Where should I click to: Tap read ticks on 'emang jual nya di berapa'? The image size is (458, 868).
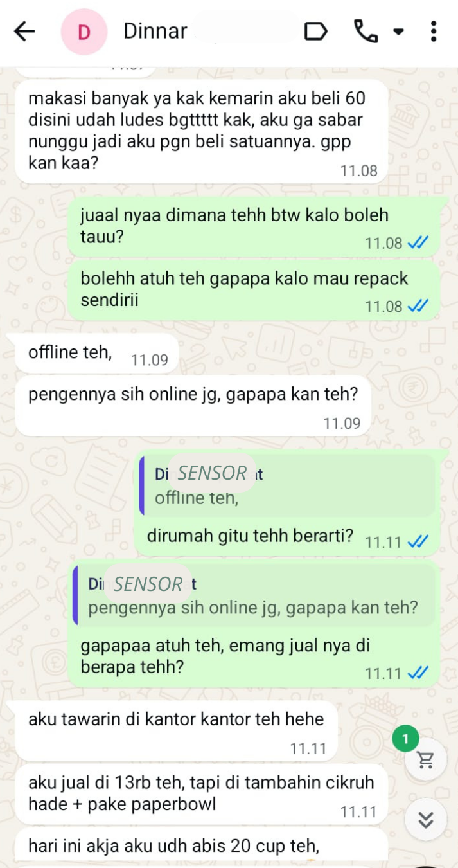point(418,673)
